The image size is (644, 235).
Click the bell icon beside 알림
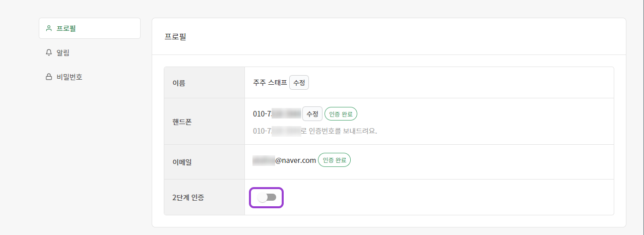[x=49, y=52]
